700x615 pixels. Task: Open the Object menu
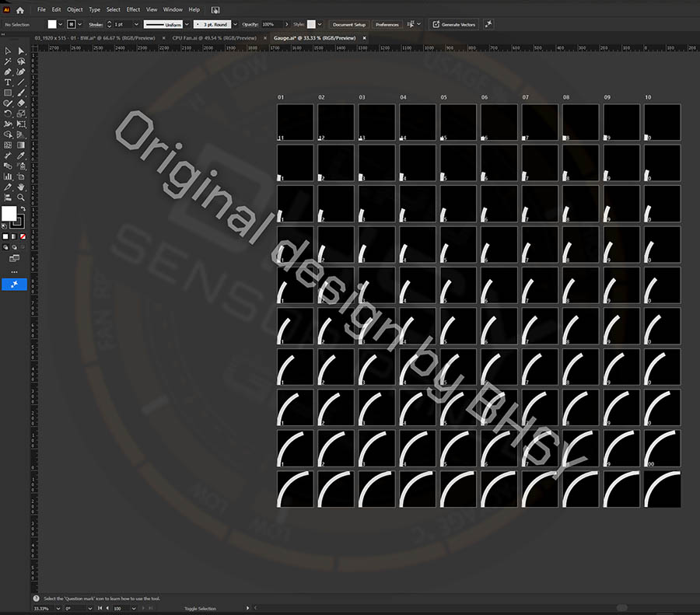pyautogui.click(x=75, y=9)
